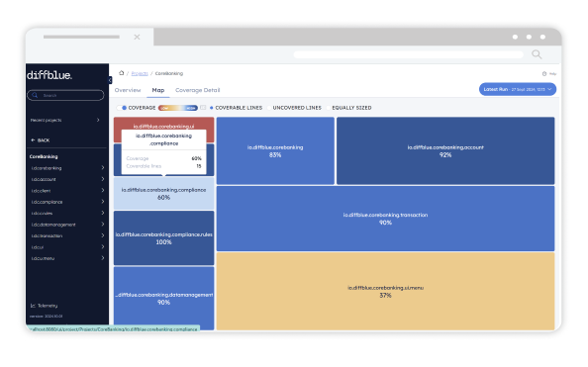Follow the Projects breadcrumb link

coord(140,73)
